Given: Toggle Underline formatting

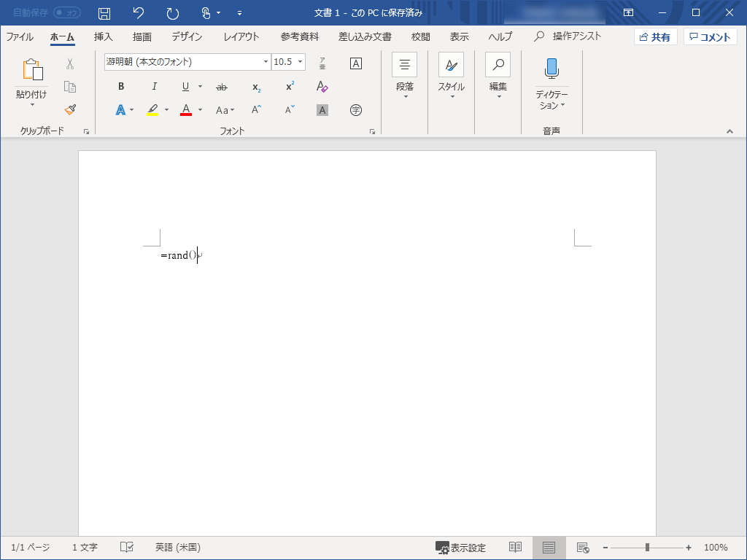Looking at the screenshot, I should pyautogui.click(x=186, y=86).
